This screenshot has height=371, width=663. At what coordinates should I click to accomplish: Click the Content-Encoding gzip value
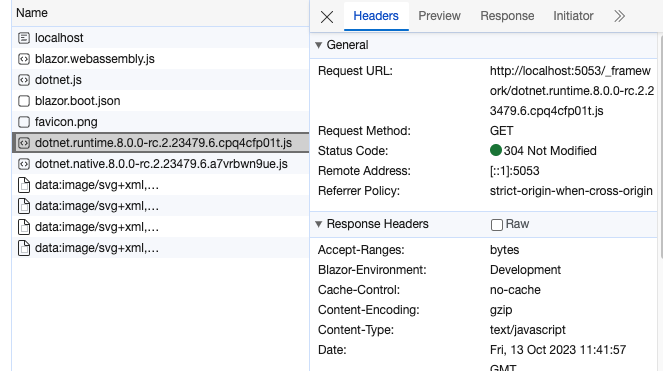(501, 310)
